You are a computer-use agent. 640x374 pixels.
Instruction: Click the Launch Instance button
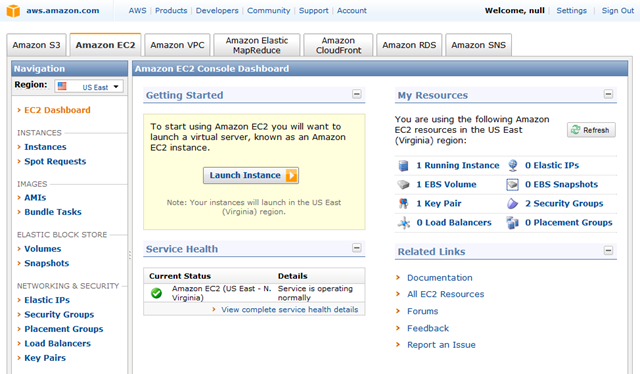click(251, 175)
